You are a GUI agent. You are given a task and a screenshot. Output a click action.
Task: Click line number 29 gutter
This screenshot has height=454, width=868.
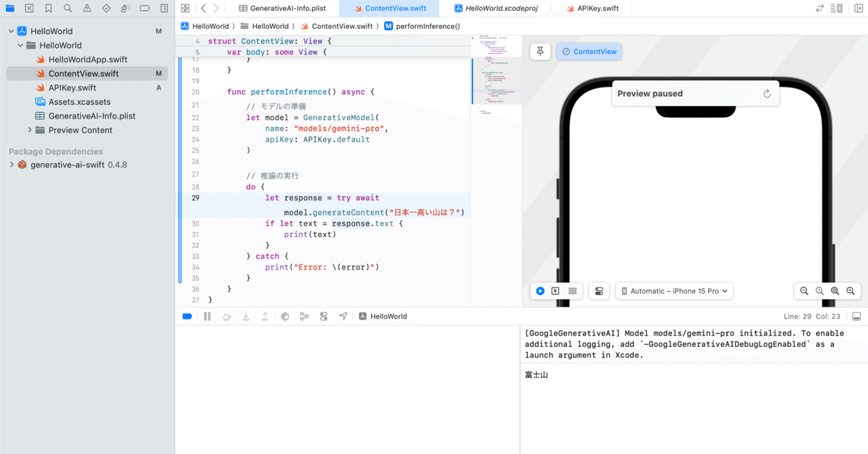pyautogui.click(x=195, y=197)
